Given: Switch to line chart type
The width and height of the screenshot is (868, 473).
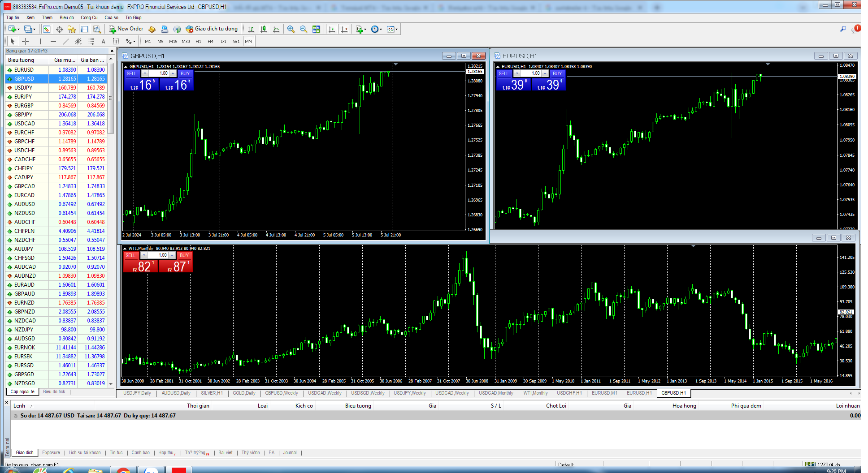Looking at the screenshot, I should point(276,29).
